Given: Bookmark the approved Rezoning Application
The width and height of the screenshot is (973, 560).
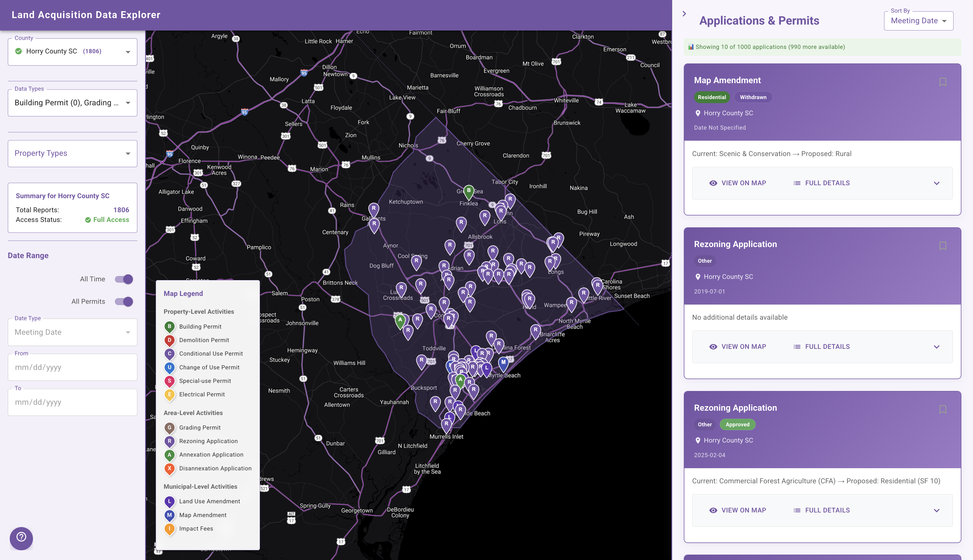Looking at the screenshot, I should tap(943, 409).
